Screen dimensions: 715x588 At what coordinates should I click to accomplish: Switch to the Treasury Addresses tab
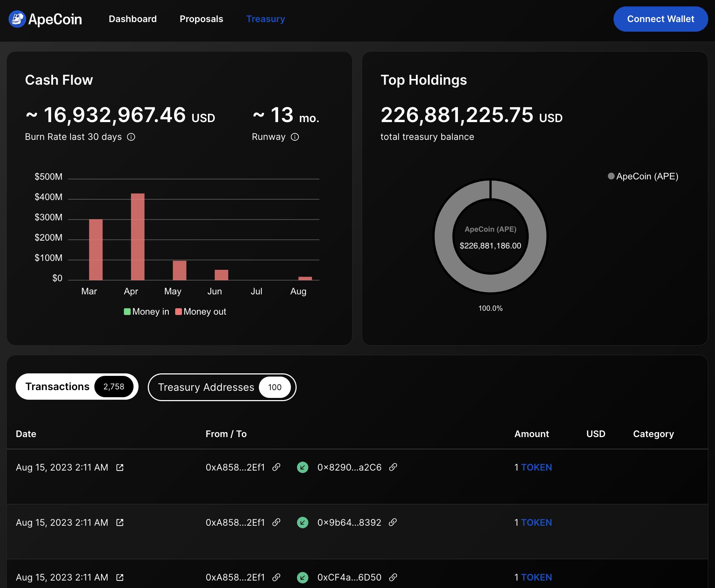pyautogui.click(x=221, y=387)
